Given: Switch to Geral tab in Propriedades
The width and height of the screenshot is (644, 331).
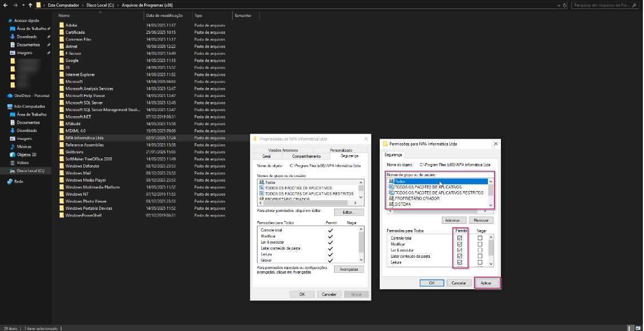Looking at the screenshot, I should [266, 156].
